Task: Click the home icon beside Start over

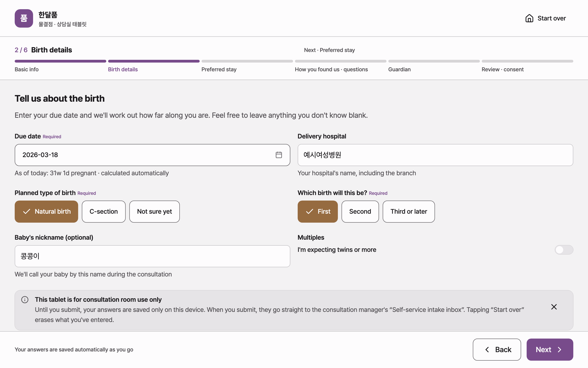Action: pyautogui.click(x=529, y=18)
